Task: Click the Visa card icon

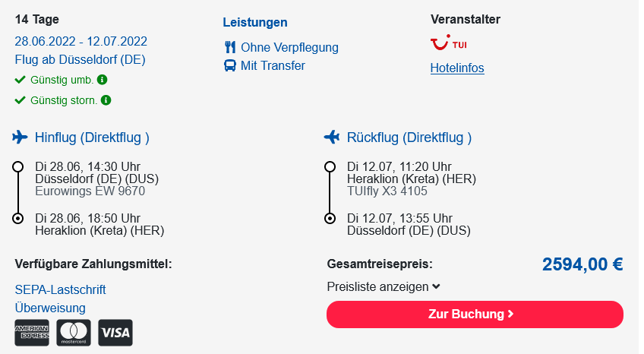Action: (x=115, y=333)
